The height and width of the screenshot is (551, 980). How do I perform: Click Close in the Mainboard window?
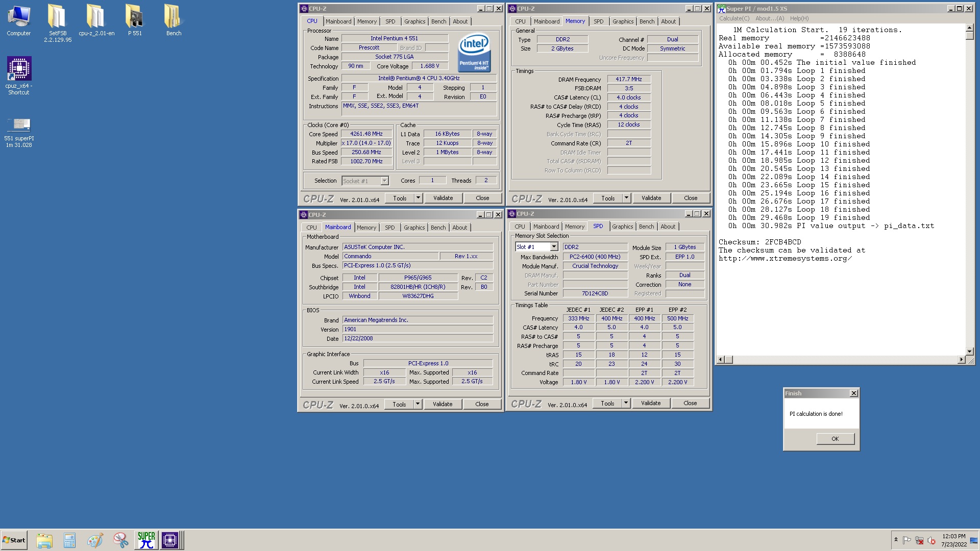(x=482, y=404)
